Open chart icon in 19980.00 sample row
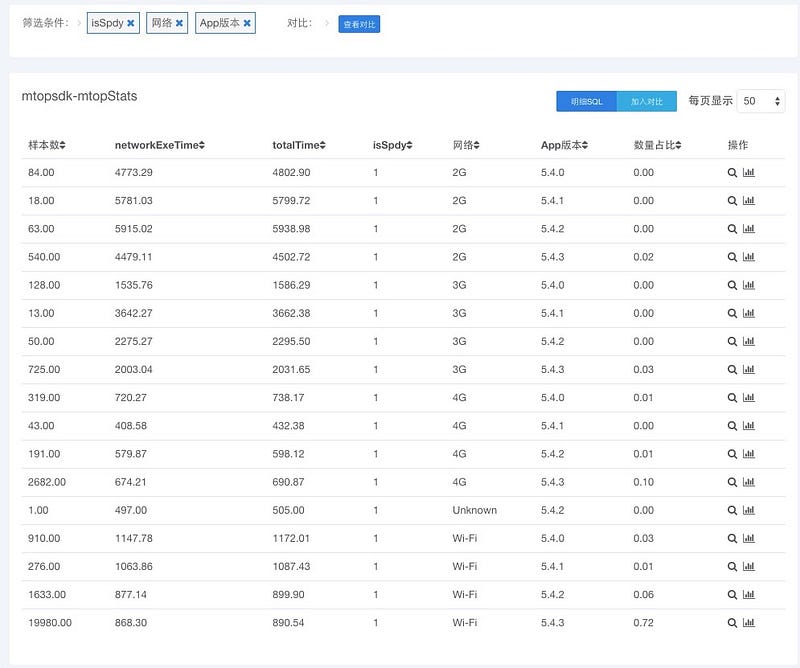Image resolution: width=800 pixels, height=668 pixels. [748, 622]
